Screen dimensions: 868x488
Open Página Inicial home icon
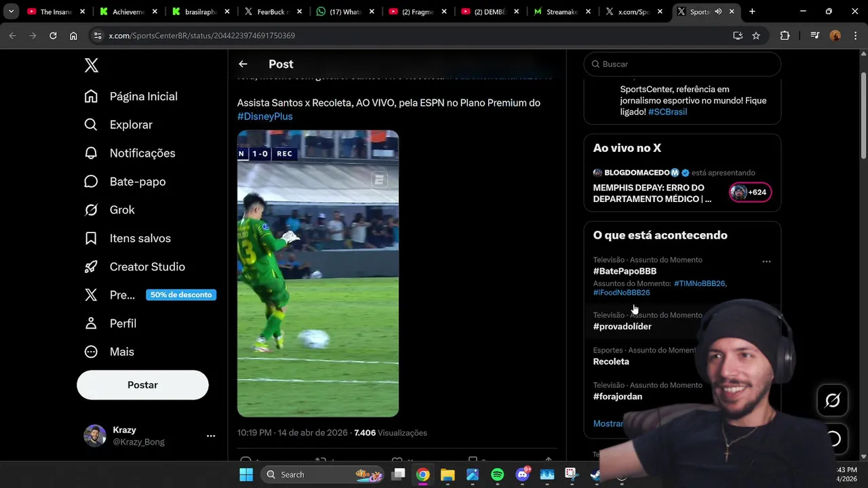pos(91,96)
